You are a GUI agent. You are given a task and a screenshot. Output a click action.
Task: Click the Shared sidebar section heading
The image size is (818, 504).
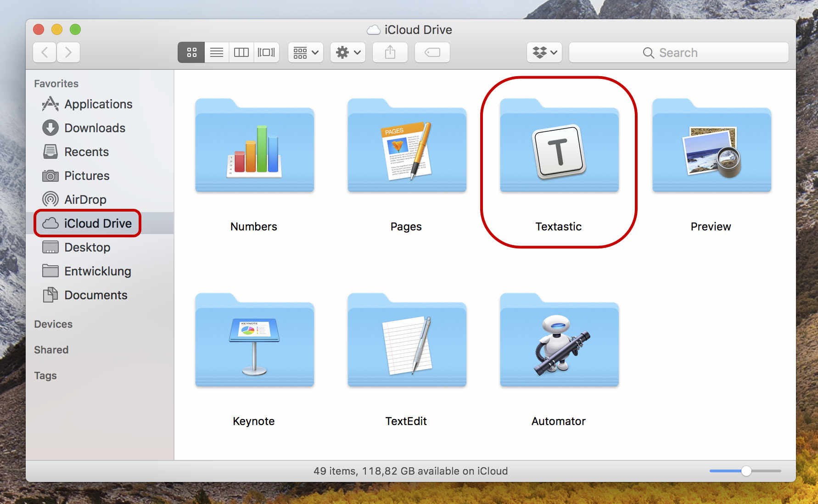click(51, 350)
